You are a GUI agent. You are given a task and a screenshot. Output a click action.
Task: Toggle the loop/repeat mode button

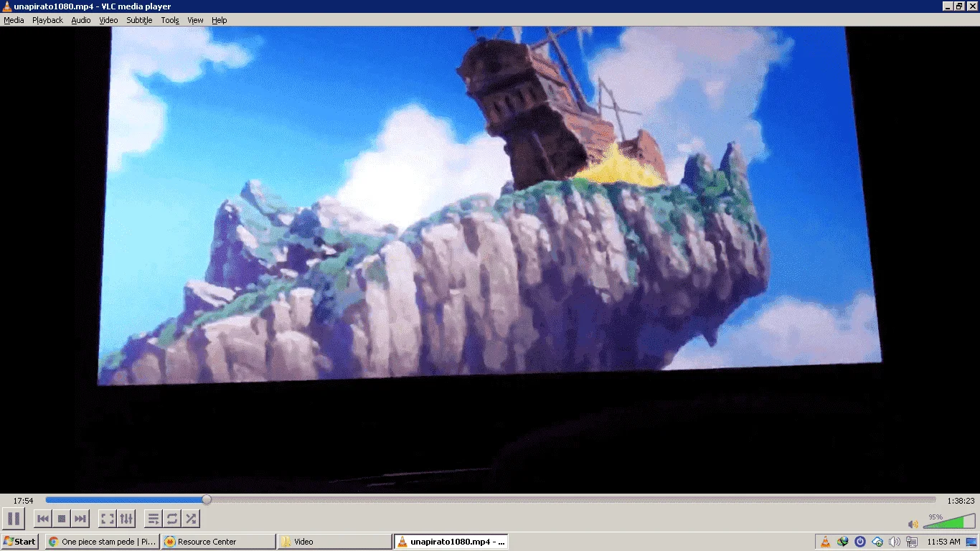pyautogui.click(x=172, y=518)
